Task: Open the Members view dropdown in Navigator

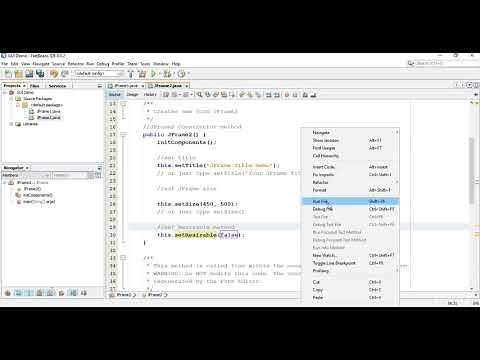Action: click(x=26, y=175)
